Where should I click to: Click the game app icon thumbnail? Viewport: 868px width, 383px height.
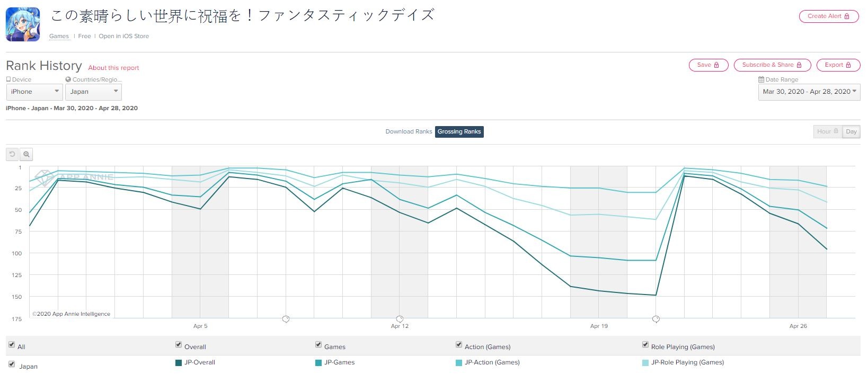click(x=23, y=24)
